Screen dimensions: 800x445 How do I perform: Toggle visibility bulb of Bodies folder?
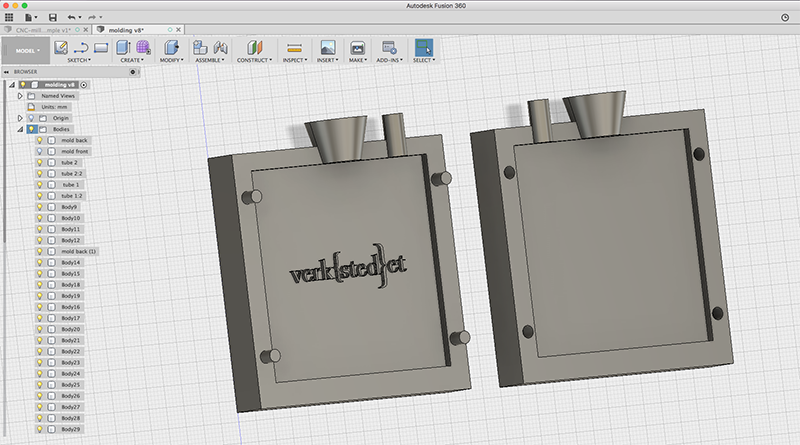pyautogui.click(x=32, y=129)
